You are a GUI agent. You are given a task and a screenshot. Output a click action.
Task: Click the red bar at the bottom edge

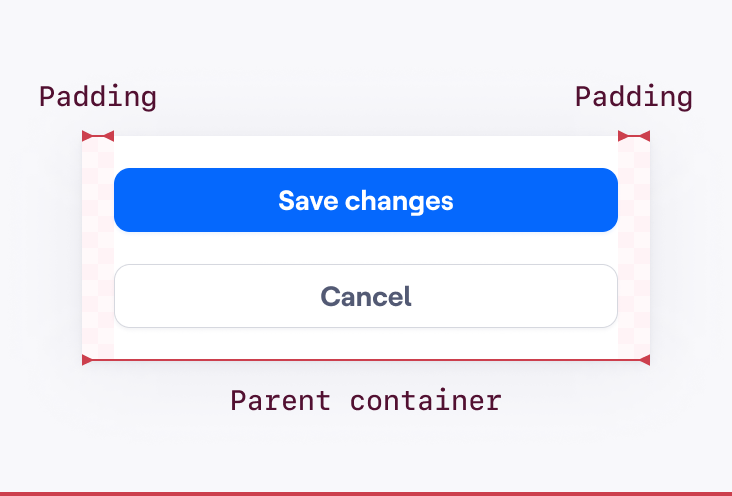(x=366, y=494)
